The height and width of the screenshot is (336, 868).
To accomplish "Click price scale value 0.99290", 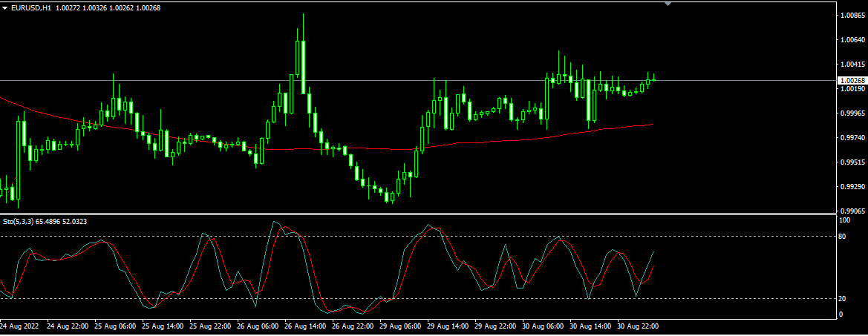I will tap(852, 186).
